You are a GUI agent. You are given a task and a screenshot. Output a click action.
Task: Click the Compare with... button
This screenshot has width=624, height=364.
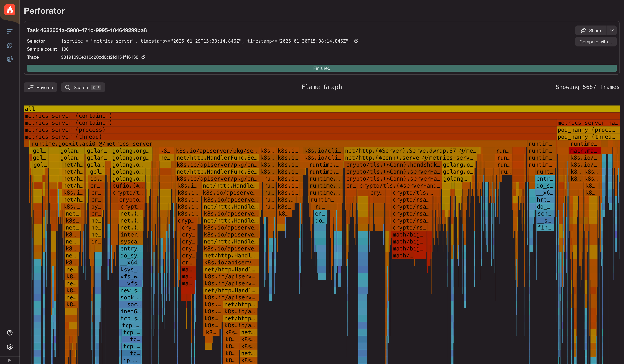tap(596, 42)
